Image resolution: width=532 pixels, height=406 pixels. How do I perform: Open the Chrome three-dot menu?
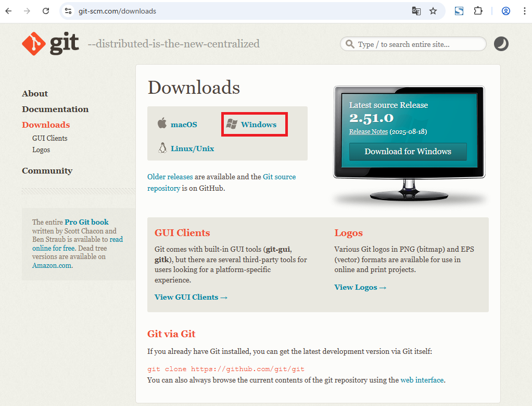pos(525,11)
